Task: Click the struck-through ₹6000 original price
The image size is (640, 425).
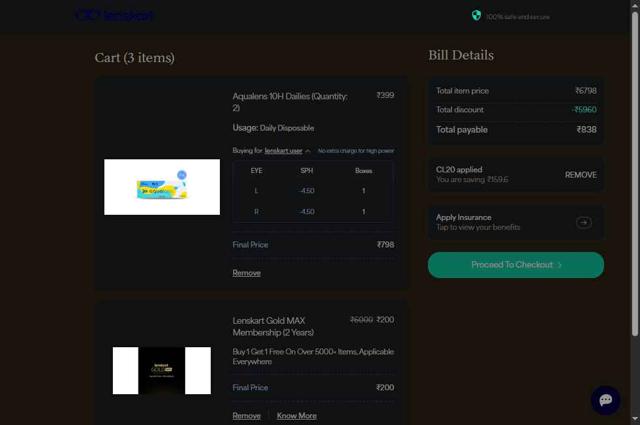Action: (361, 320)
